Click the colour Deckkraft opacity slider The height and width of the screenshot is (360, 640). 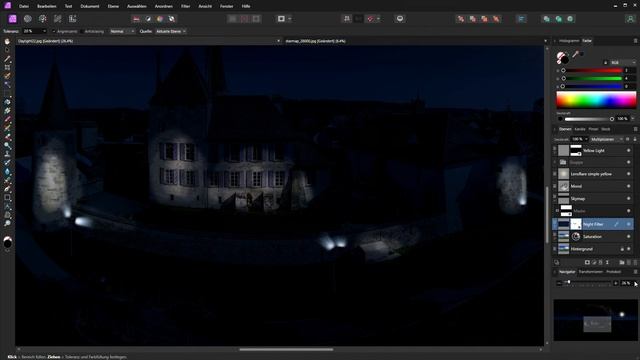tap(589, 119)
